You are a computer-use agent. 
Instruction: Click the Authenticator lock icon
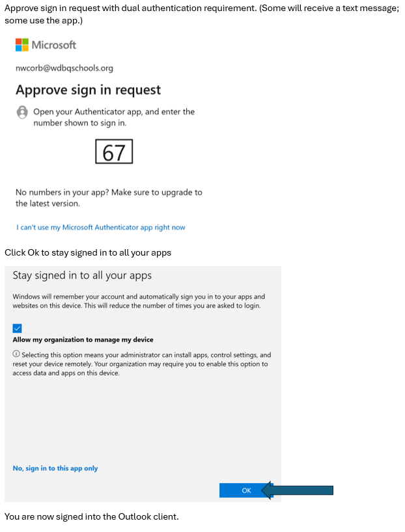click(x=21, y=112)
